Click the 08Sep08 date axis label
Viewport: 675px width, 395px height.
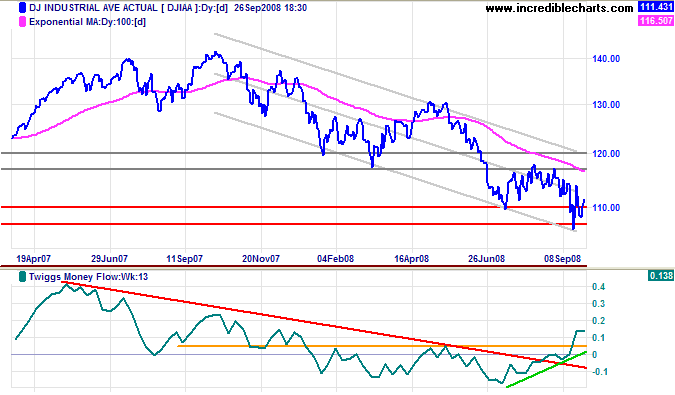click(x=562, y=259)
